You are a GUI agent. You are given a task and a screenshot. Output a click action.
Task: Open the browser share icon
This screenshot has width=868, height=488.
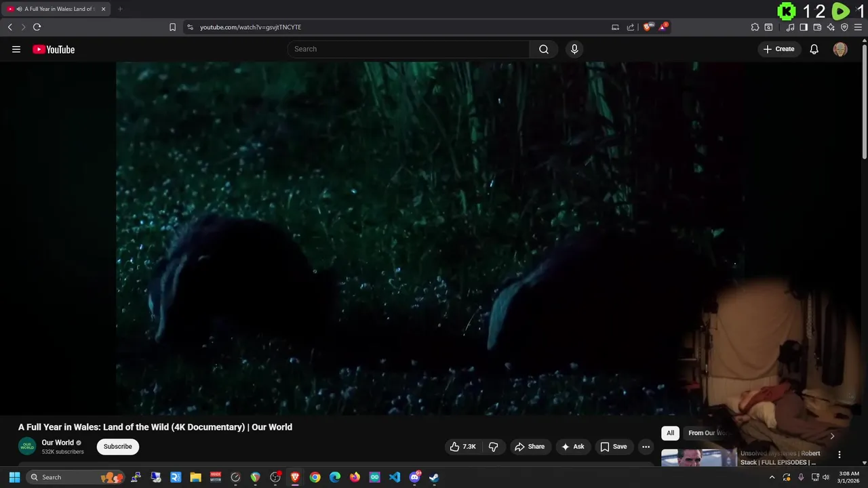click(x=631, y=27)
